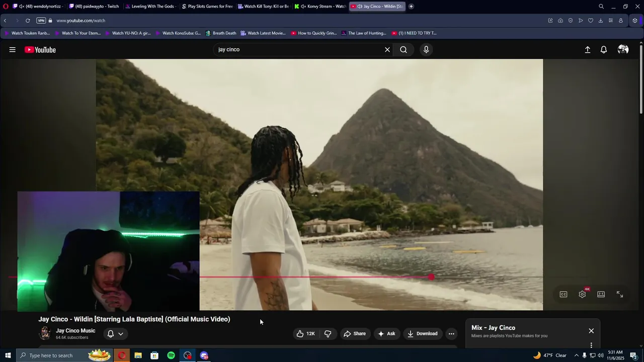Open Jay Cinco Music channel avatar
Viewport: 644px width, 362px height.
click(x=45, y=333)
